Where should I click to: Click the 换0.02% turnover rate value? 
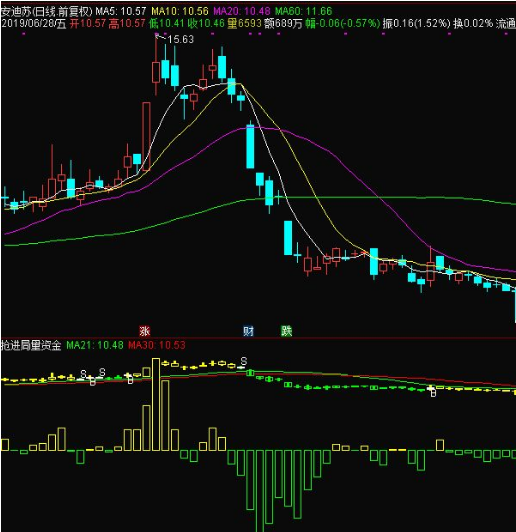tap(473, 24)
